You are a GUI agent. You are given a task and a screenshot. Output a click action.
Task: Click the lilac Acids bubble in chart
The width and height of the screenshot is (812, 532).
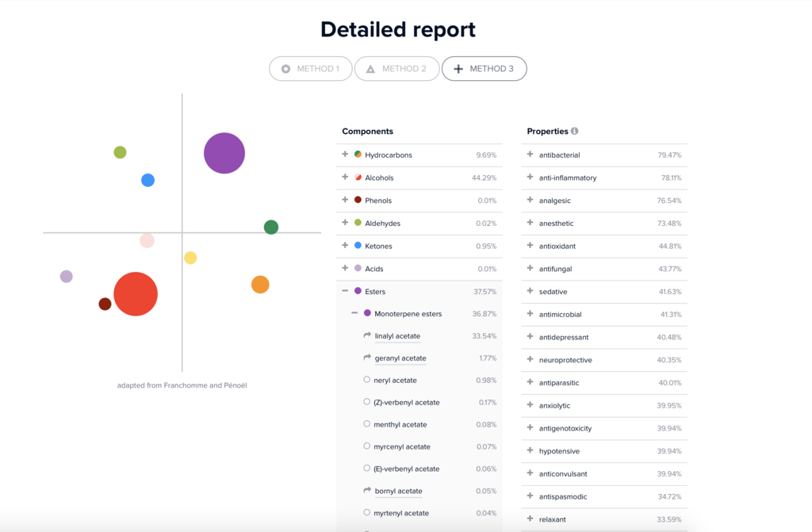[67, 277]
